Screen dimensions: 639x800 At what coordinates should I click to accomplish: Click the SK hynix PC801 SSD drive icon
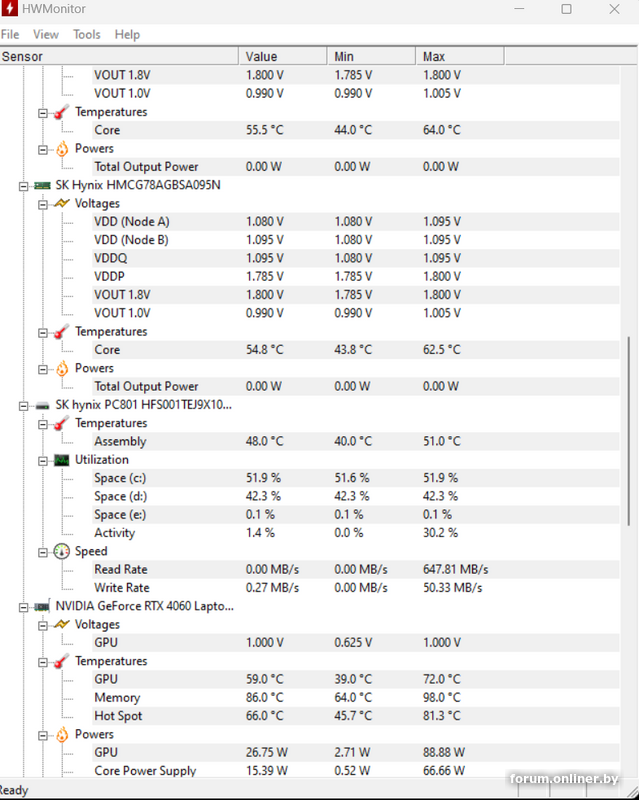[42, 405]
